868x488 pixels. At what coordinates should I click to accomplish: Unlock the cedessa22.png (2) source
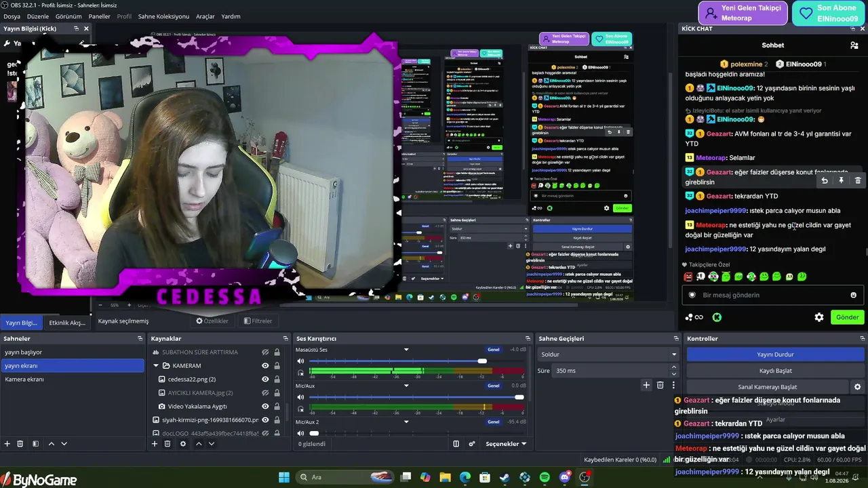click(277, 380)
